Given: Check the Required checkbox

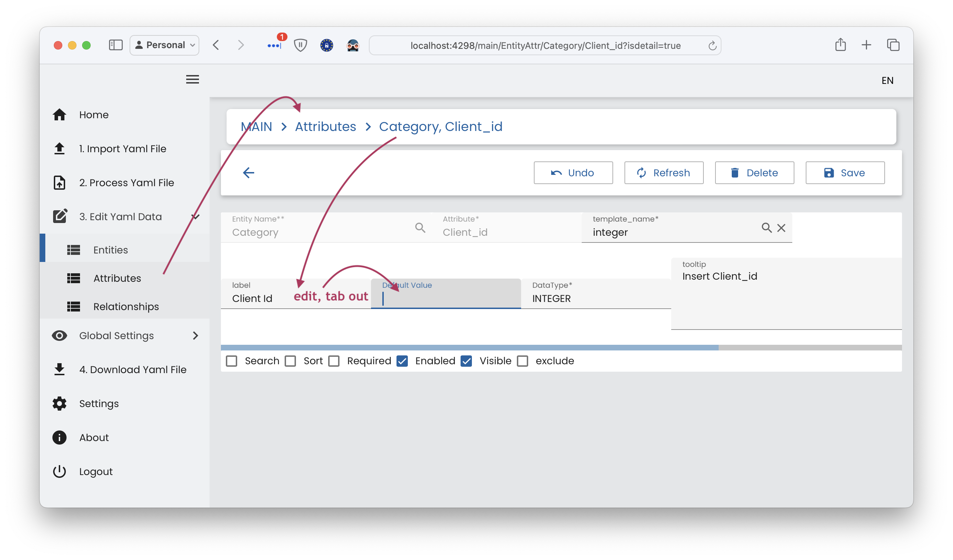Looking at the screenshot, I should click(x=334, y=361).
